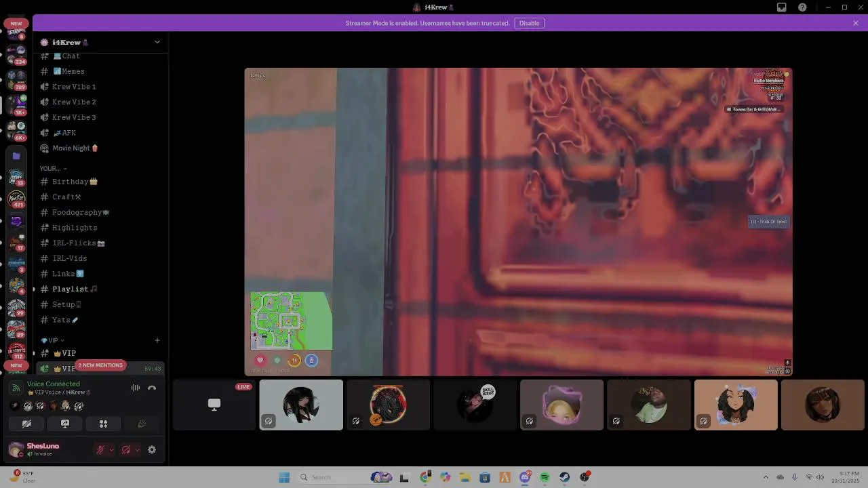Show hidden system tray icons
The height and width of the screenshot is (488, 868).
(x=766, y=477)
